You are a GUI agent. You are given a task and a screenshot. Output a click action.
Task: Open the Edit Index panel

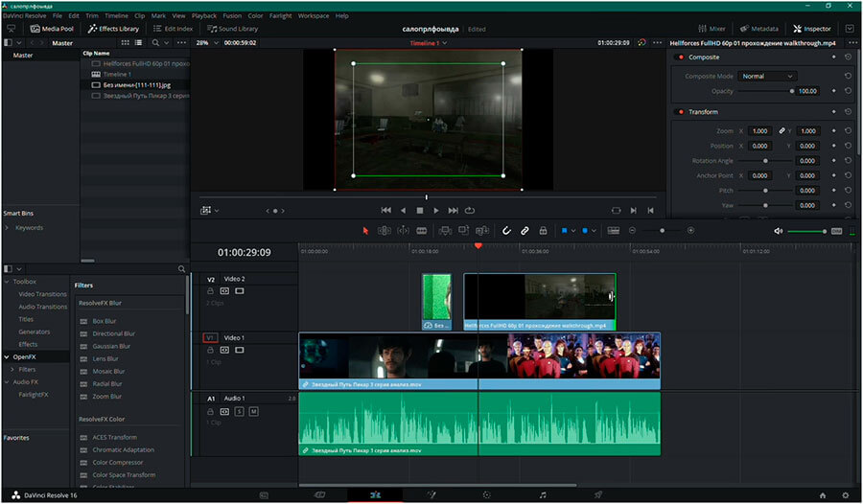[173, 29]
